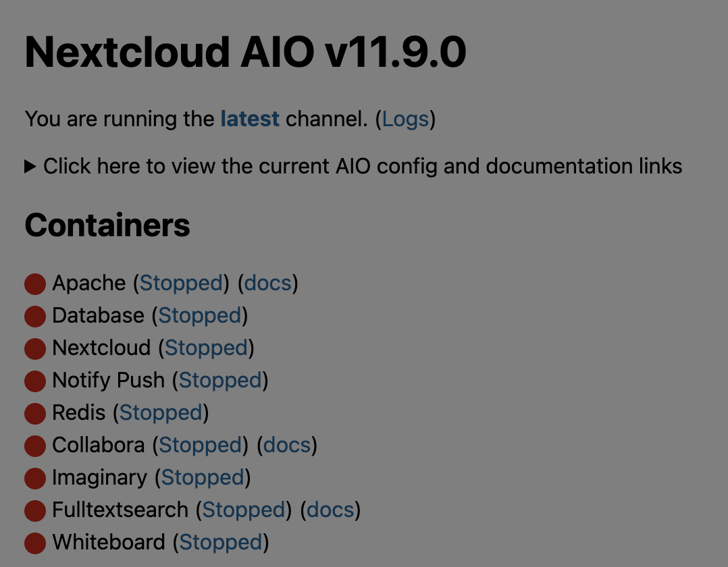Click red status dot beside Imaginary

point(35,479)
